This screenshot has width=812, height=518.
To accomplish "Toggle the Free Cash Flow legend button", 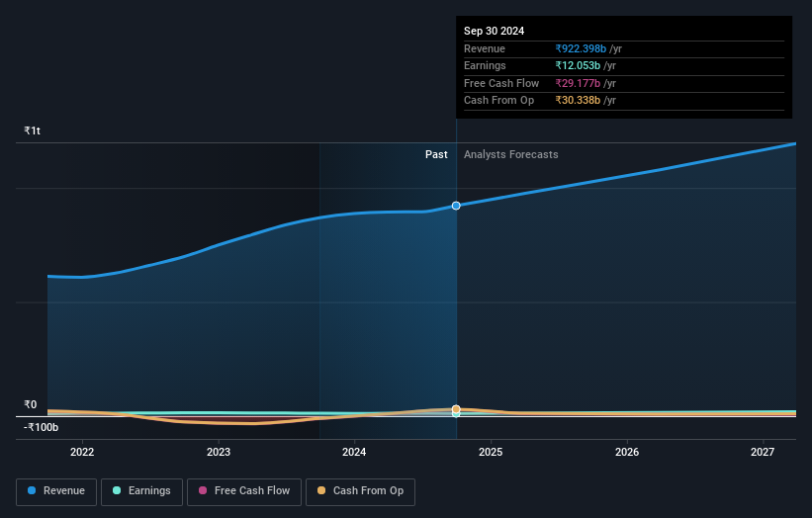I will point(244,491).
